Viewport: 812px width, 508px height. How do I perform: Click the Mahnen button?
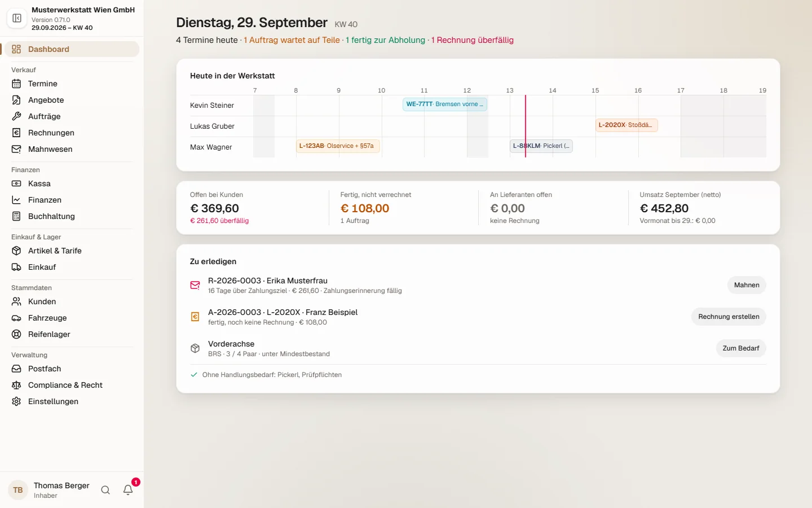click(x=747, y=285)
